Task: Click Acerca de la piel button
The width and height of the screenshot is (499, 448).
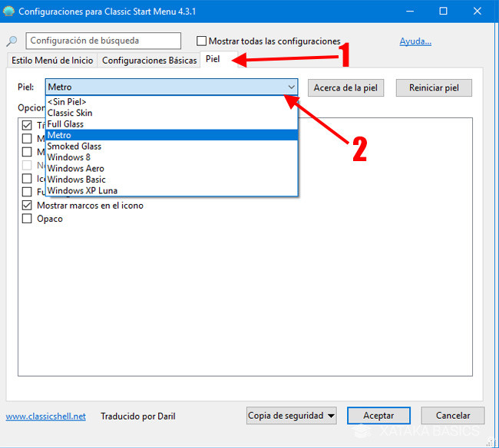Action: coord(345,87)
